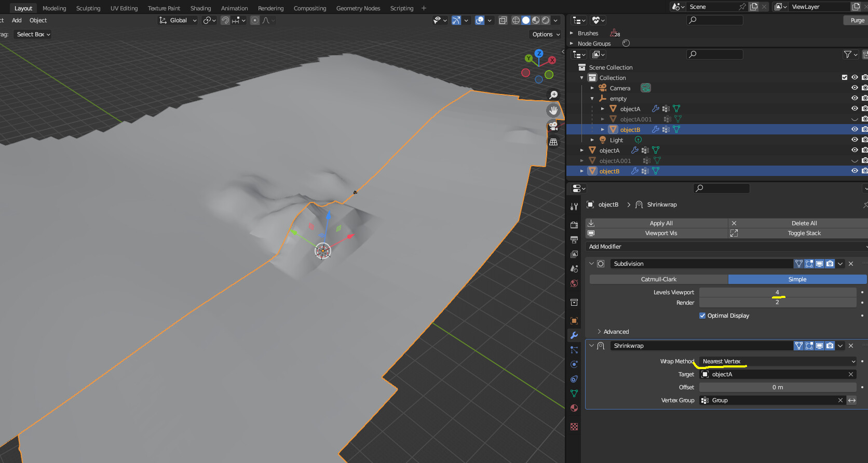Select the Catmull-Clark subdivision type
The height and width of the screenshot is (463, 868).
point(659,279)
